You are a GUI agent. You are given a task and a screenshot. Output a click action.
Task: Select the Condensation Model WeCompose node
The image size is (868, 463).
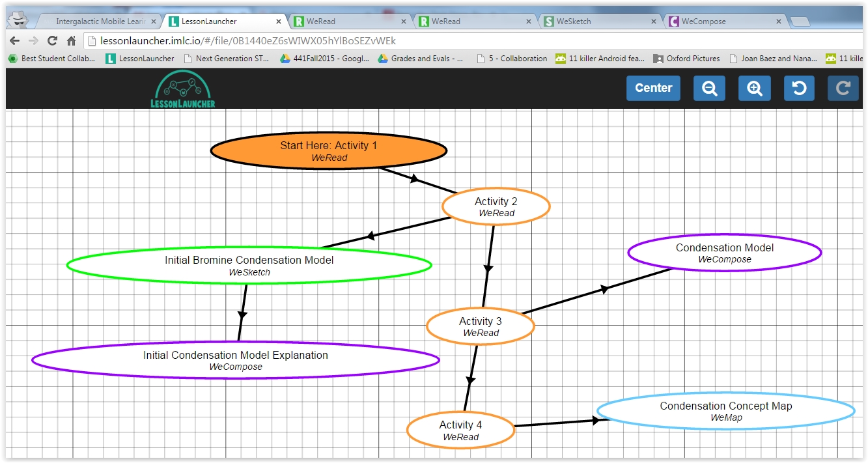tap(725, 253)
